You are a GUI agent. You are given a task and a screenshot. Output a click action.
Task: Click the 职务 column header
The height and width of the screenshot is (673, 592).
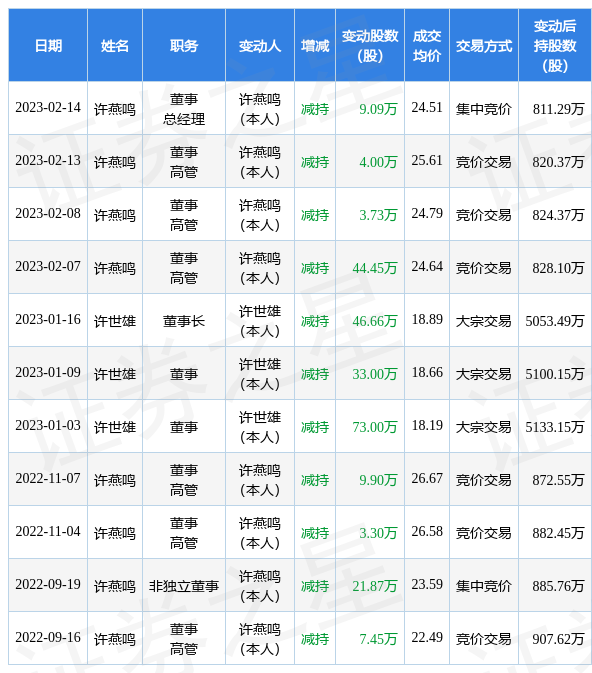pos(184,45)
